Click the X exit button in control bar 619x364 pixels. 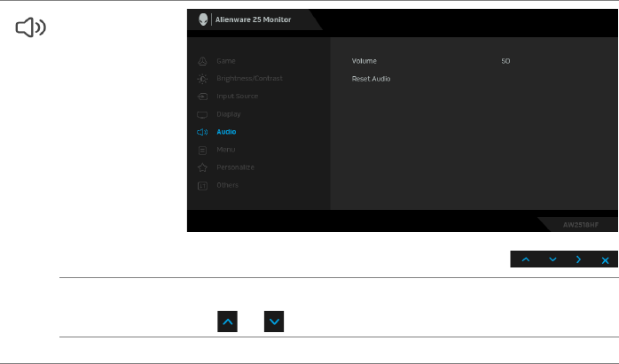[605, 260]
